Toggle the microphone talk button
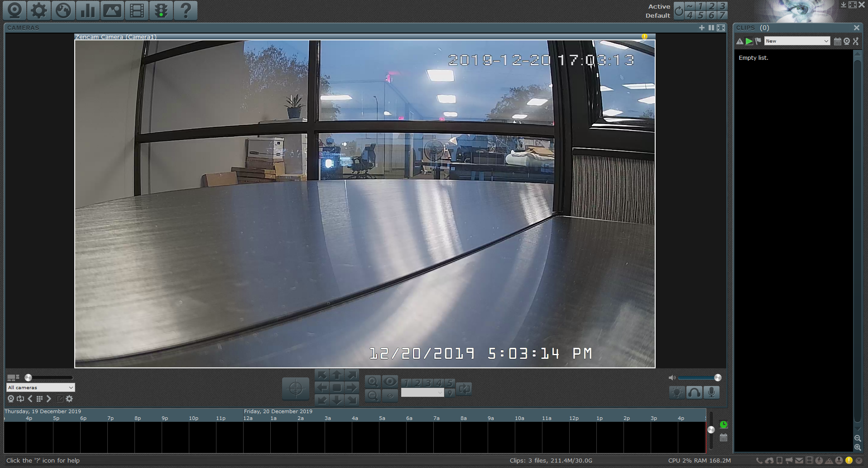Screen dimensions: 868x468 (711, 392)
